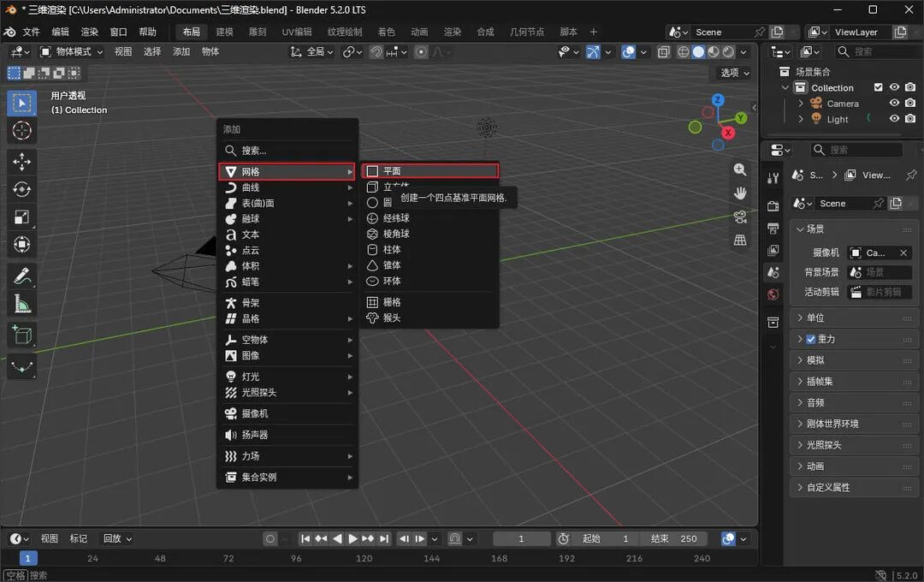Open 文件 menu in top bar
Viewport: 924px width, 582px height.
pyautogui.click(x=32, y=32)
